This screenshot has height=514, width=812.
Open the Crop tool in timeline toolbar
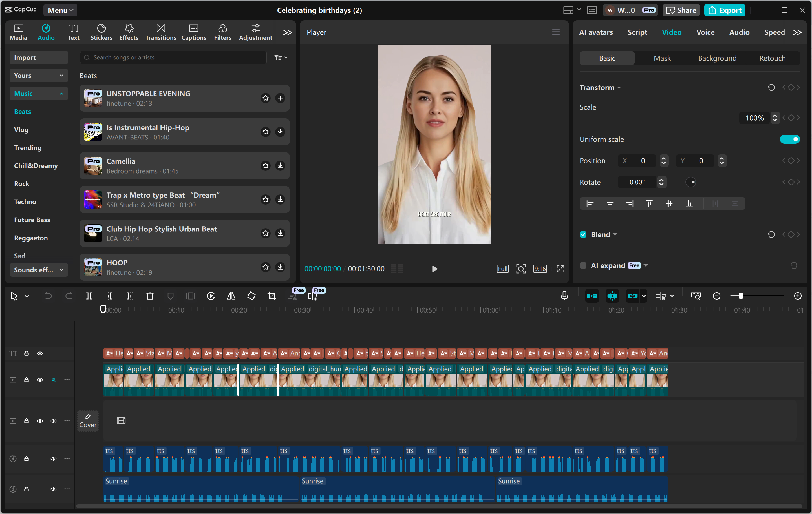(x=272, y=296)
